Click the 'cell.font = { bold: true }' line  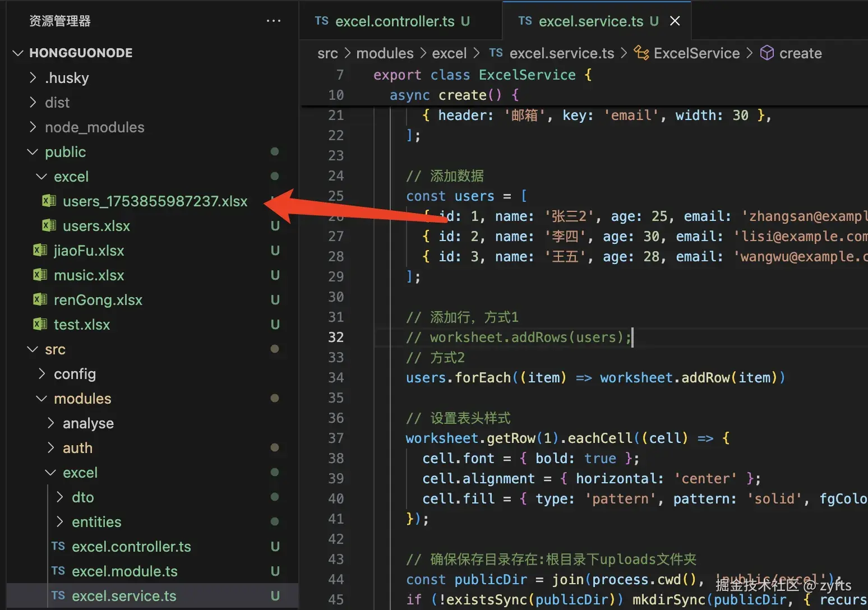click(x=530, y=458)
